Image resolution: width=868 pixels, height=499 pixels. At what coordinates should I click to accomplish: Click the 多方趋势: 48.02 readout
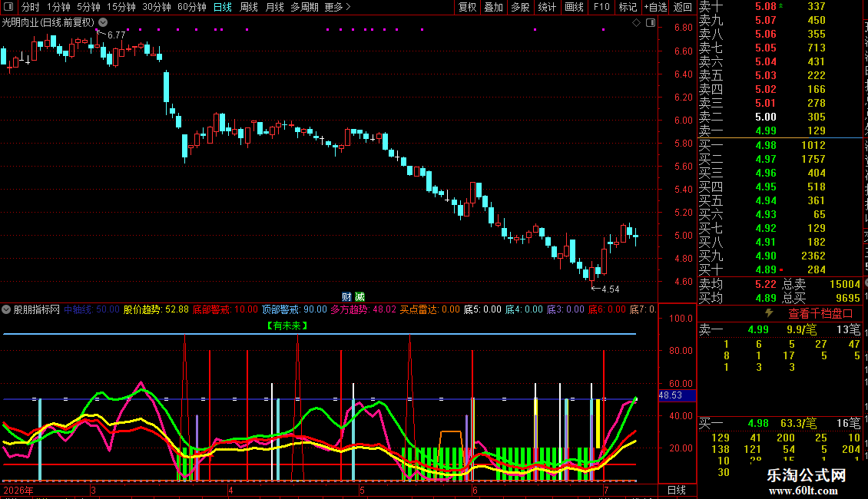363,309
